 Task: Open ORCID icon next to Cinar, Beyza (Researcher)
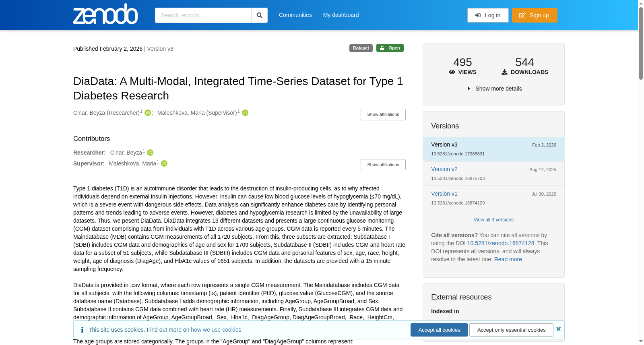(x=148, y=113)
